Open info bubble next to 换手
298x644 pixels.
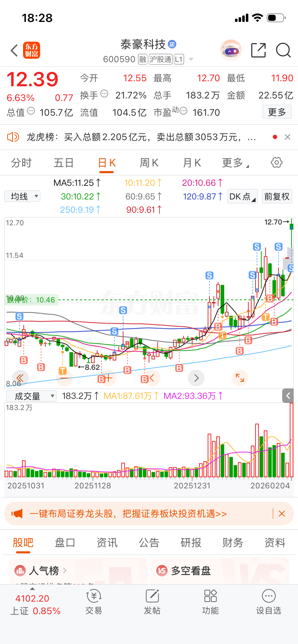click(104, 94)
